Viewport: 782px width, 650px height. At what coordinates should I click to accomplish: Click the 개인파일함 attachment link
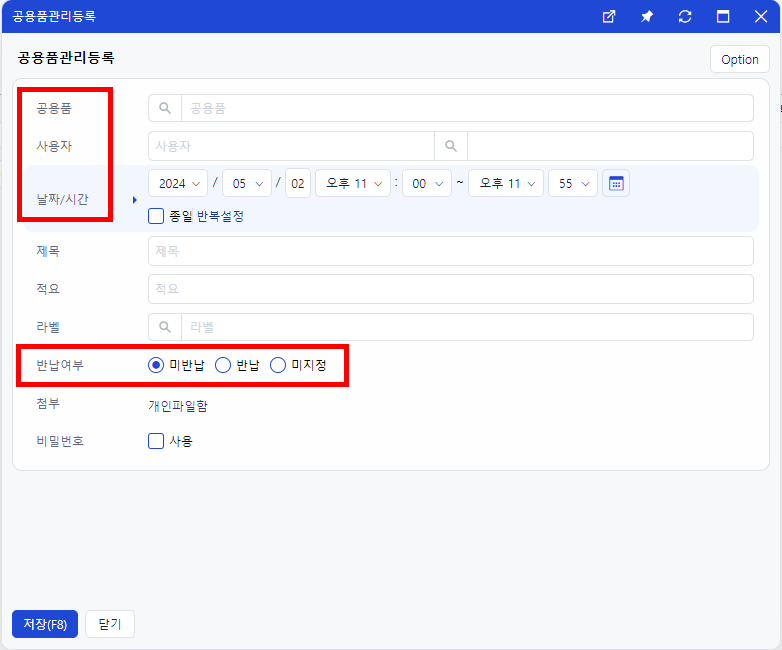pyautogui.click(x=178, y=406)
